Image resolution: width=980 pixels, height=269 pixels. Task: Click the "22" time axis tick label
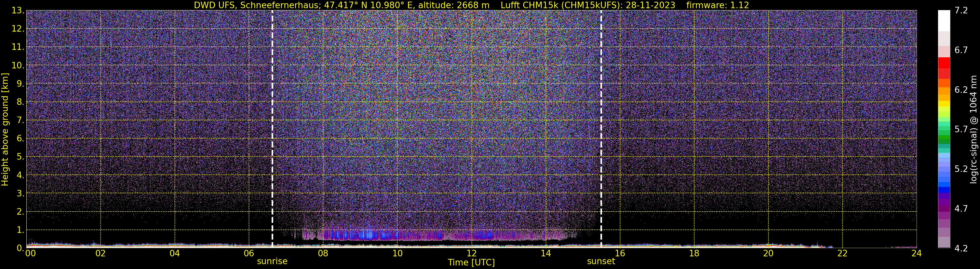click(x=842, y=254)
